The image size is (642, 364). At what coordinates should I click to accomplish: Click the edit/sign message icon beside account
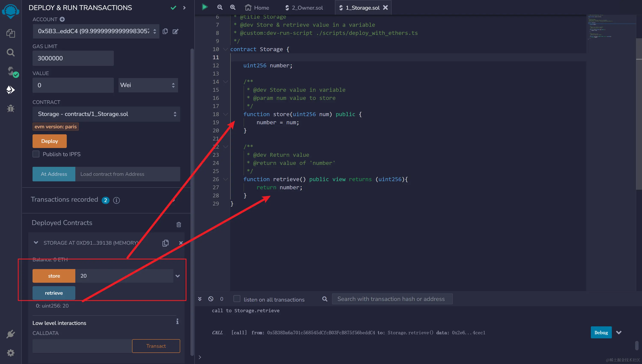tap(175, 31)
